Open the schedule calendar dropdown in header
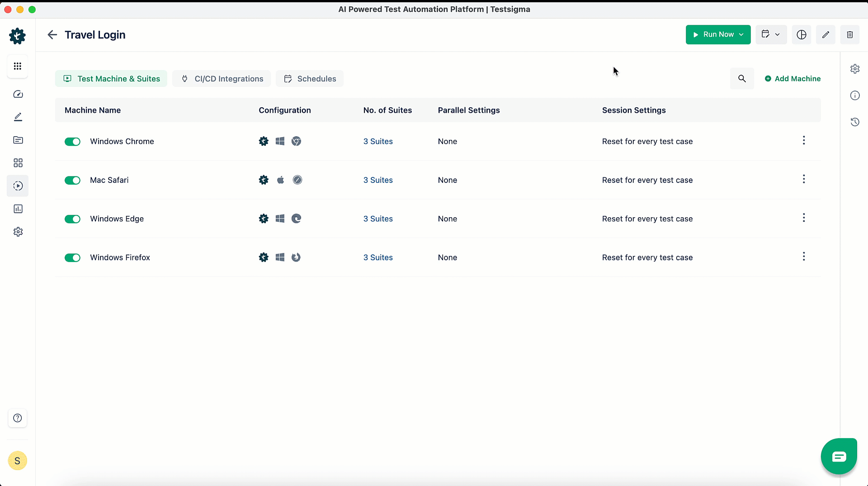The height and width of the screenshot is (486, 868). (x=771, y=34)
